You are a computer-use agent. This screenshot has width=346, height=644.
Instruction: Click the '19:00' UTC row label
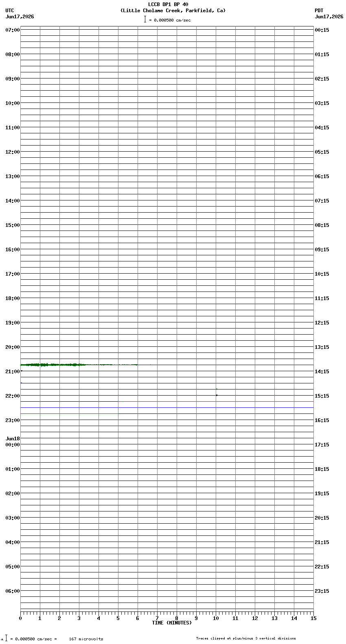tap(13, 323)
